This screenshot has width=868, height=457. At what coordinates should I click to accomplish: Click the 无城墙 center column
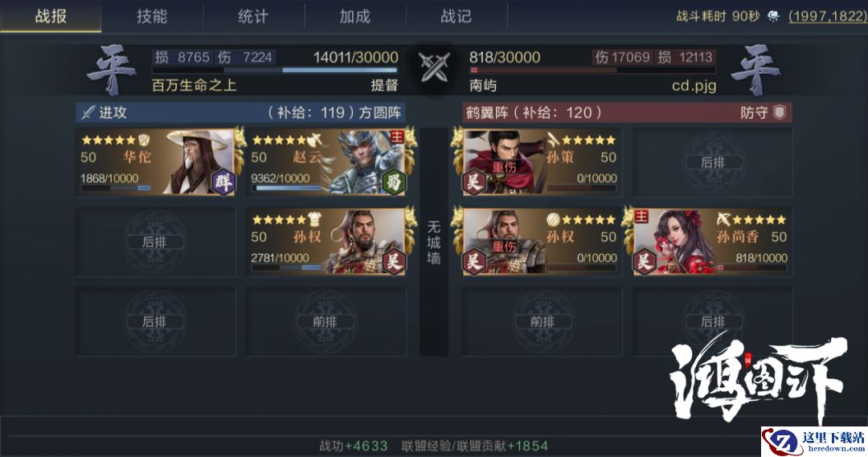(x=434, y=243)
